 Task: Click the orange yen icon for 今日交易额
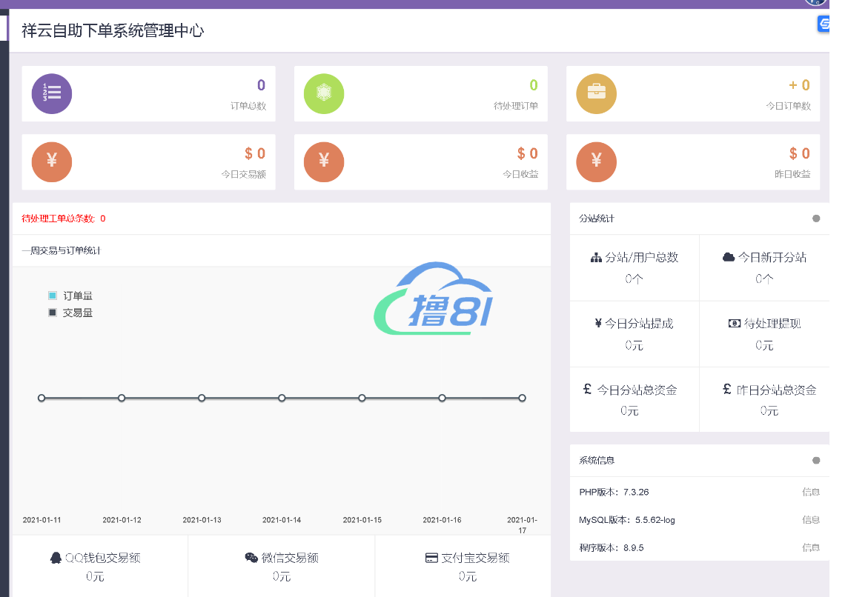[x=52, y=161]
